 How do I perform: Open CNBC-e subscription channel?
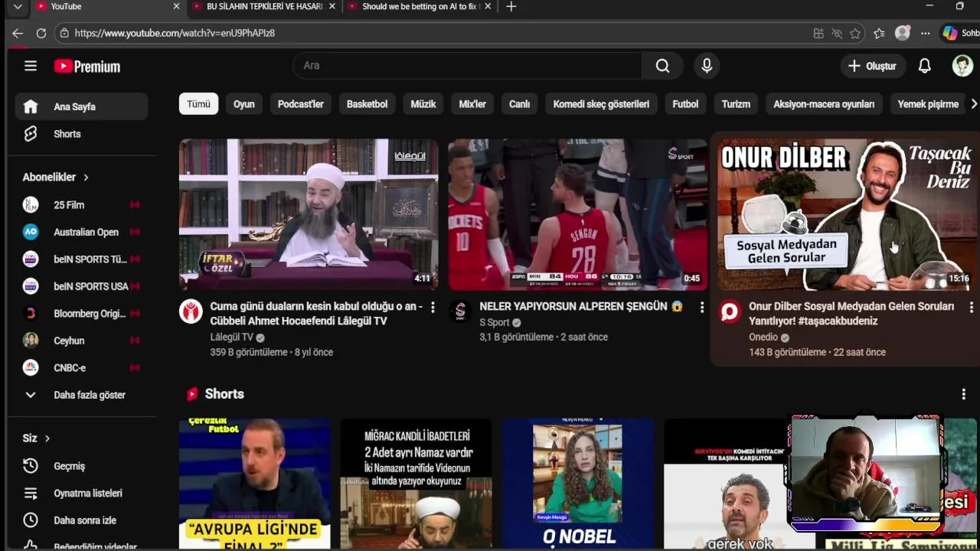(x=81, y=368)
